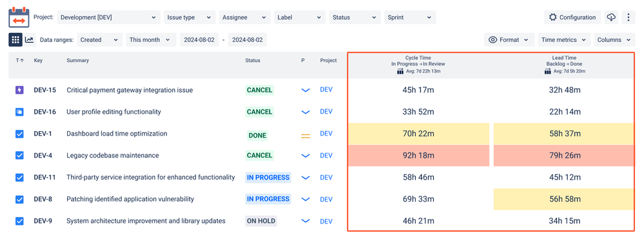Click 'Legacy codebase maintenance' summary
644x239 pixels.
pos(113,156)
